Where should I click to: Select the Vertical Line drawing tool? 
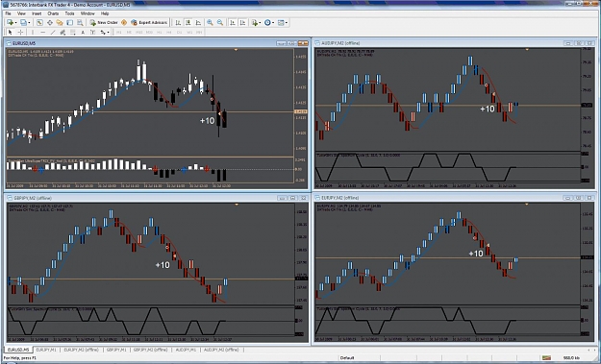[x=33, y=32]
